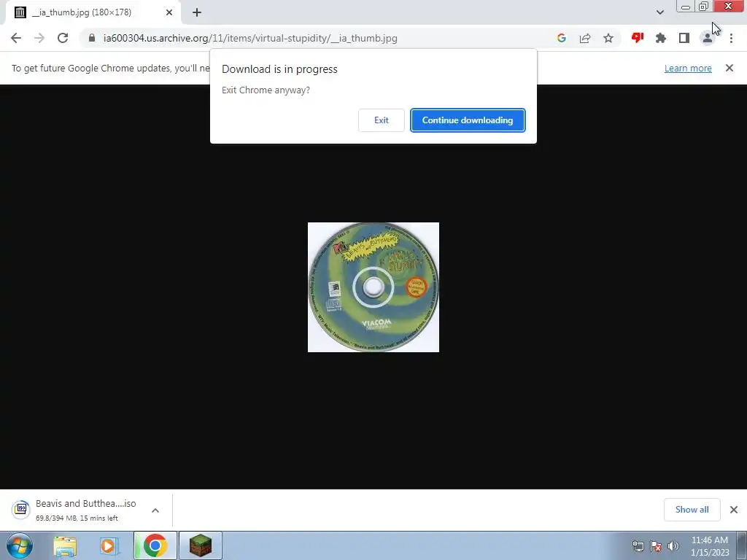Close the downloads bar
Screen dimensions: 747x560
coord(734,510)
